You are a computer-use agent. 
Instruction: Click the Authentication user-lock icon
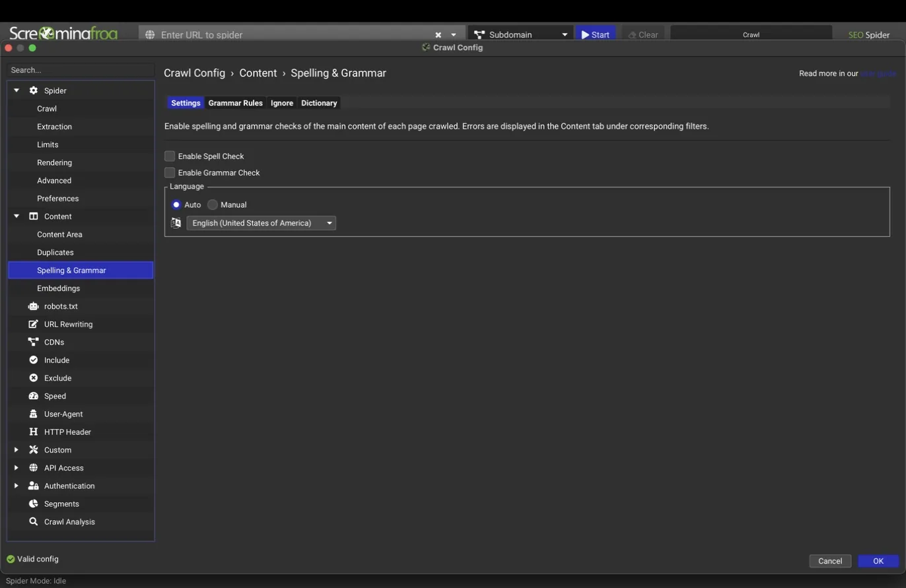[x=34, y=486]
